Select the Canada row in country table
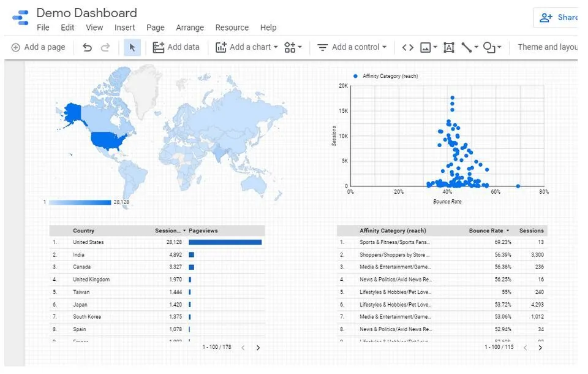 157,267
